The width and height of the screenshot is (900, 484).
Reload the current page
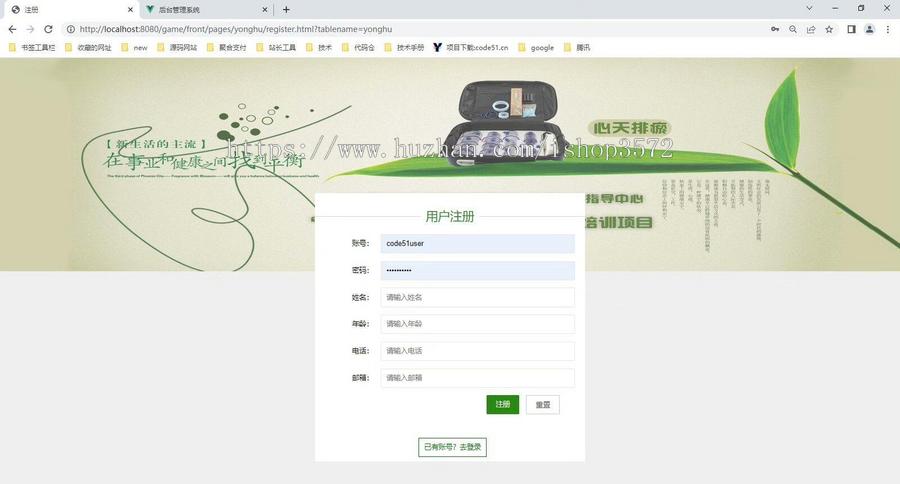click(x=48, y=29)
